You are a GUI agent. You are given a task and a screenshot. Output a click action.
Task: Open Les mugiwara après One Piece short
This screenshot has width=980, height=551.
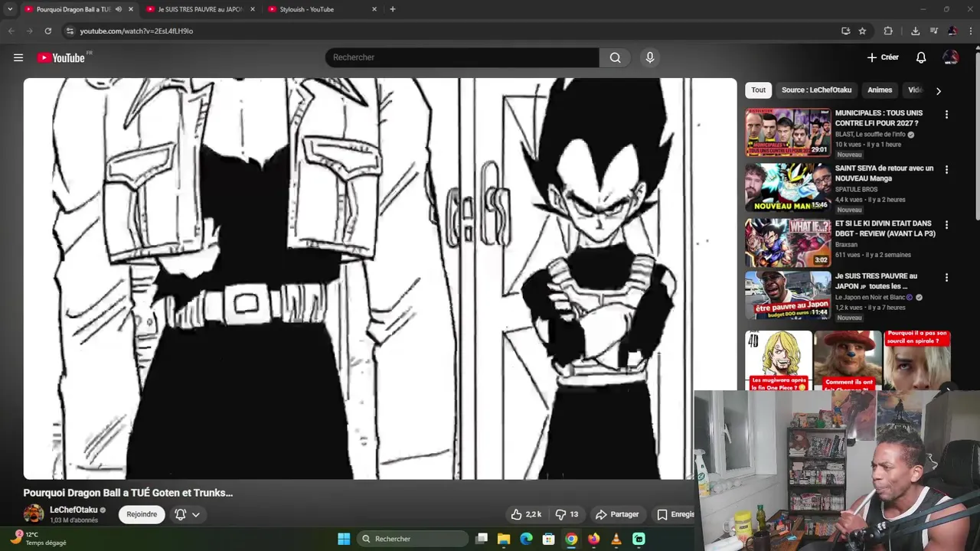[x=778, y=360]
